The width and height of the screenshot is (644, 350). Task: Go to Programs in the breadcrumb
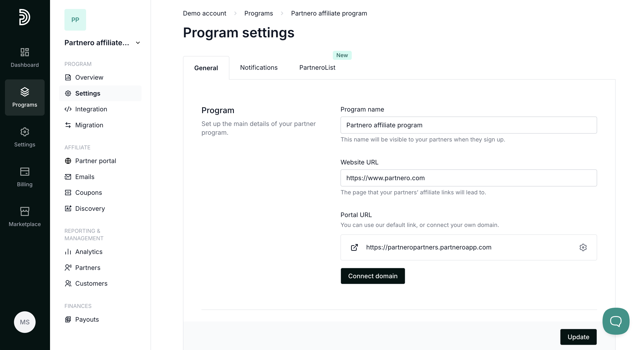point(258,13)
